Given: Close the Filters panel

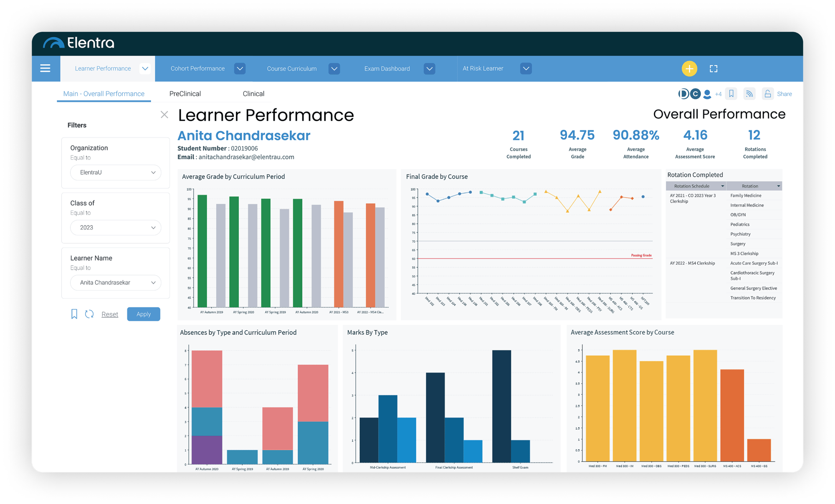Looking at the screenshot, I should point(164,115).
